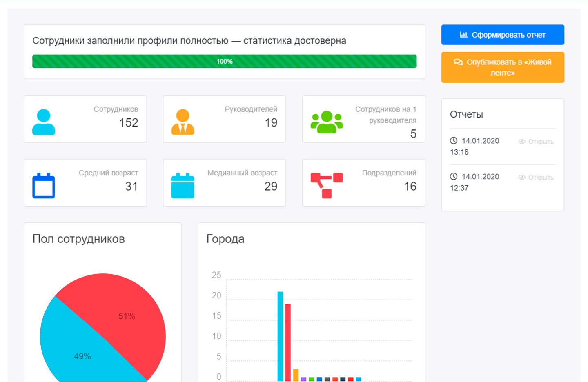Click the green 100% profile completion progress bar

tap(224, 61)
